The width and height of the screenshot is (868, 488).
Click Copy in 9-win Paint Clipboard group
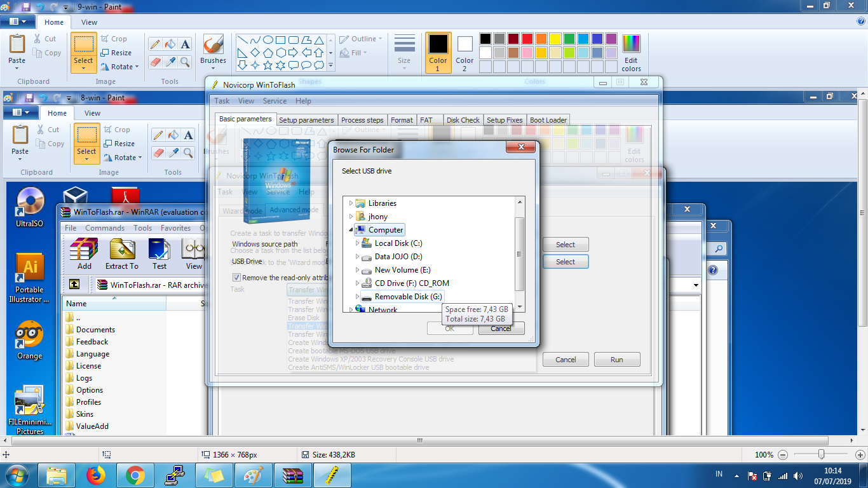pos(47,53)
